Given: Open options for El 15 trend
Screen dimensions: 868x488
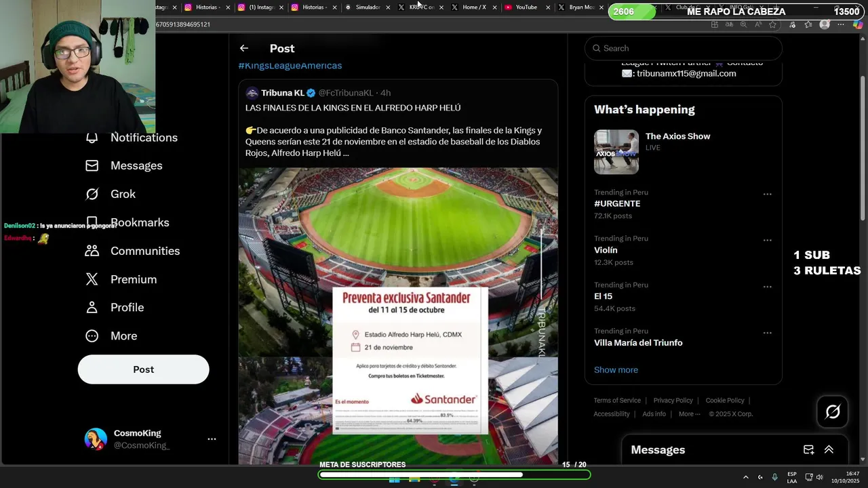Looking at the screenshot, I should pos(768,287).
